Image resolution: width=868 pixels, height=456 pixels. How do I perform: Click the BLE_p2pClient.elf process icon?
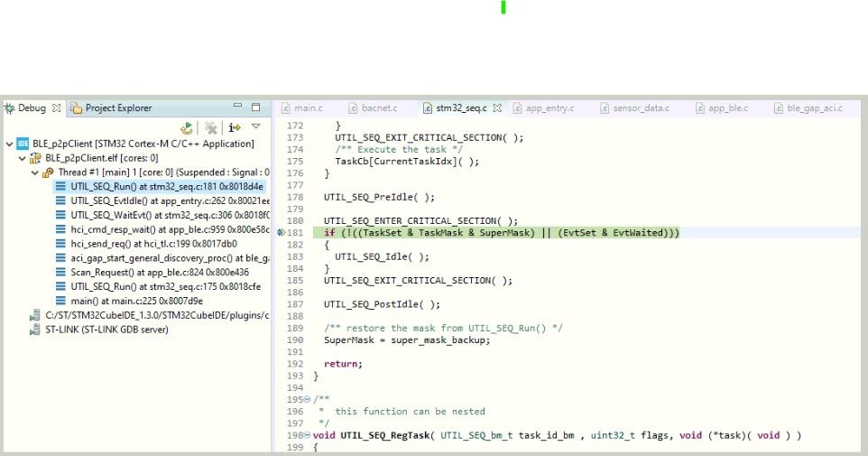tap(36, 158)
